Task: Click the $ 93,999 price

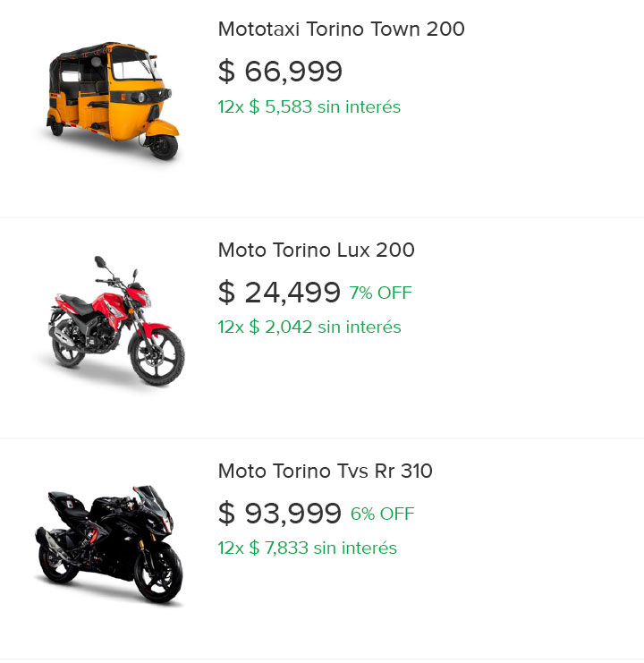Action: pos(280,513)
